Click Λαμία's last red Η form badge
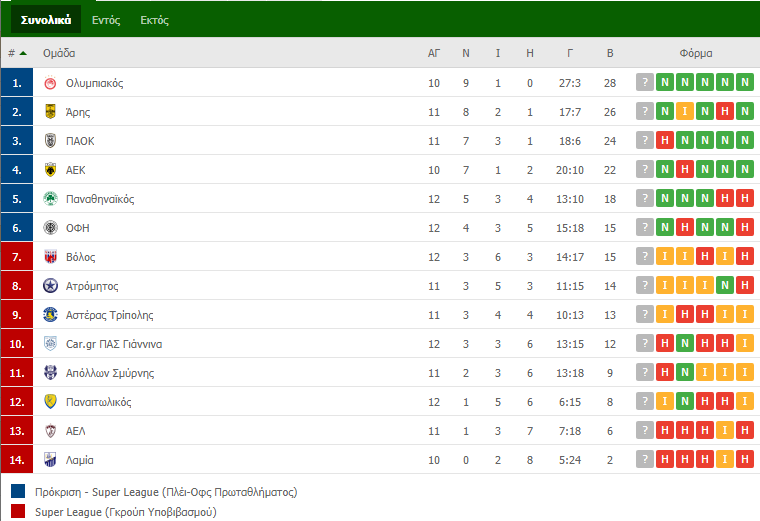Viewport: 760px width, 521px height. click(745, 459)
